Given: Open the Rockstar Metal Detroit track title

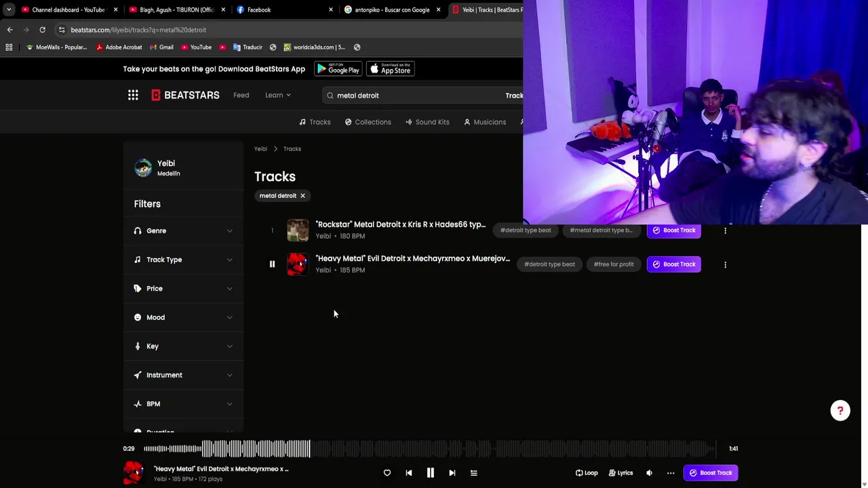Looking at the screenshot, I should pyautogui.click(x=400, y=224).
